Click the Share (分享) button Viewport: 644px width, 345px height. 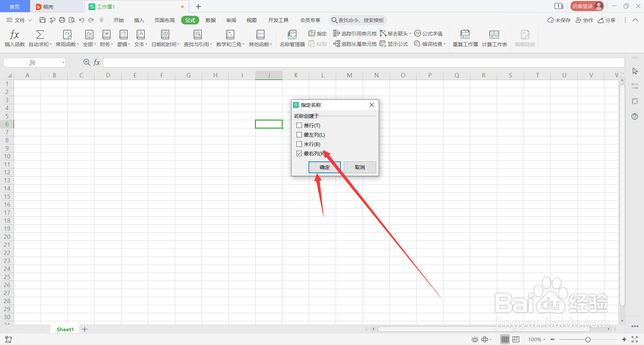pos(607,20)
